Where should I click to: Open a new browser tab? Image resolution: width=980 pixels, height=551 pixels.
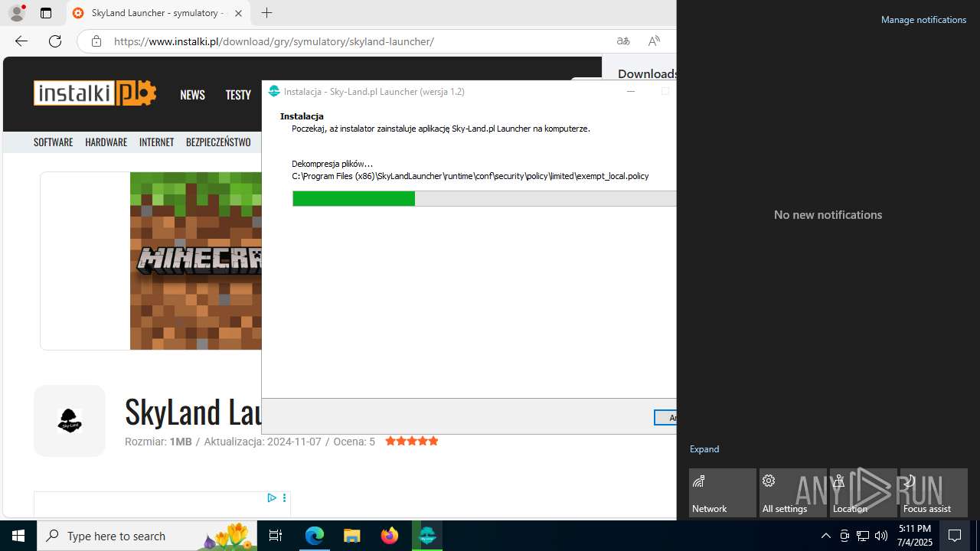[x=266, y=13]
